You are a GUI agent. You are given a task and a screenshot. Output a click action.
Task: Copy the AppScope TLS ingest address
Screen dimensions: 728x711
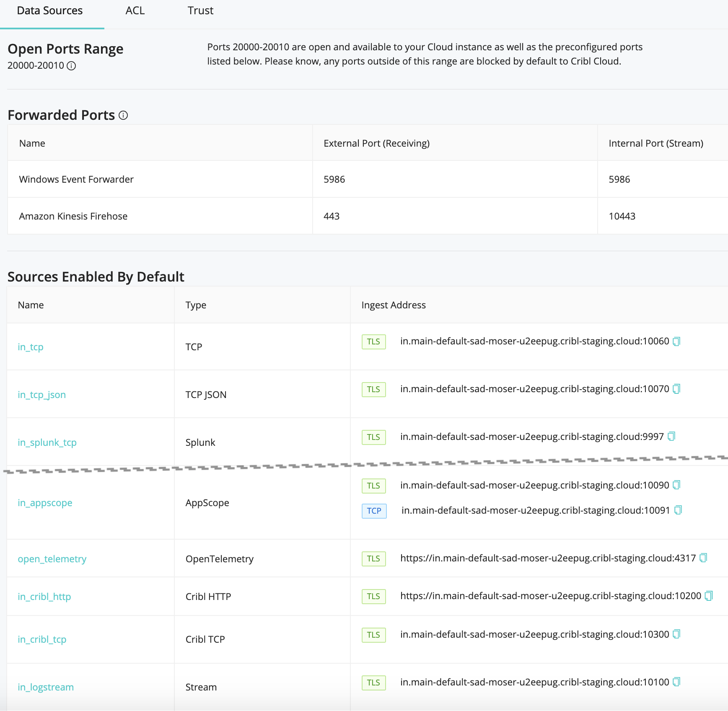[676, 485]
